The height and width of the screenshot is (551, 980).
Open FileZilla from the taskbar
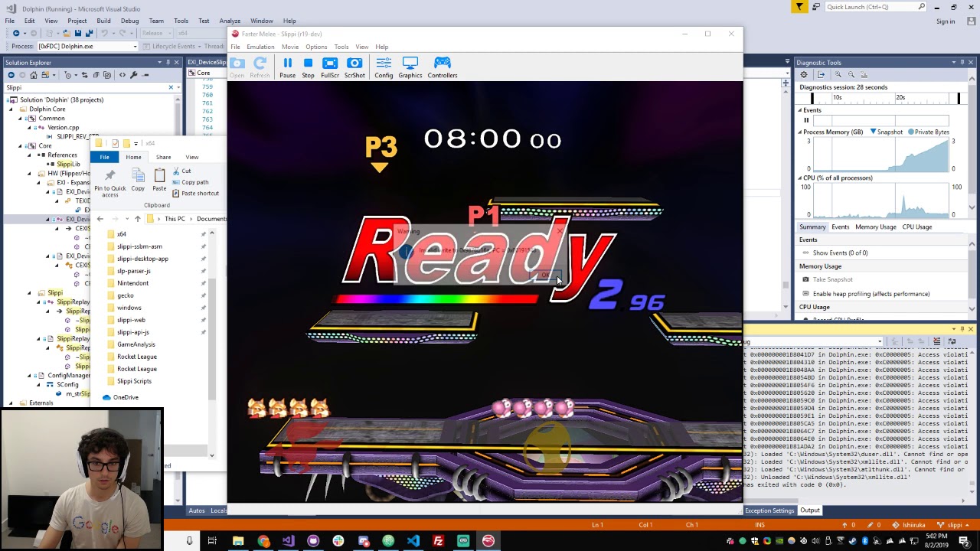[438, 541]
